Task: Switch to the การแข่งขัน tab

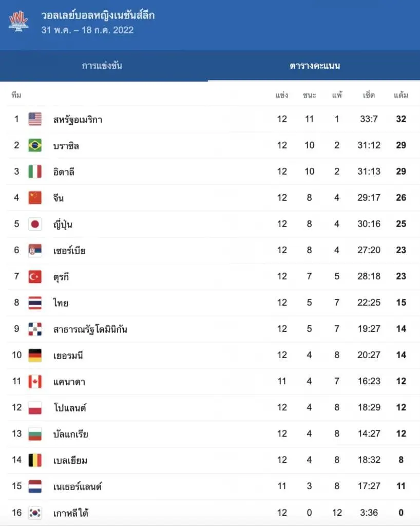Action: pyautogui.click(x=102, y=66)
